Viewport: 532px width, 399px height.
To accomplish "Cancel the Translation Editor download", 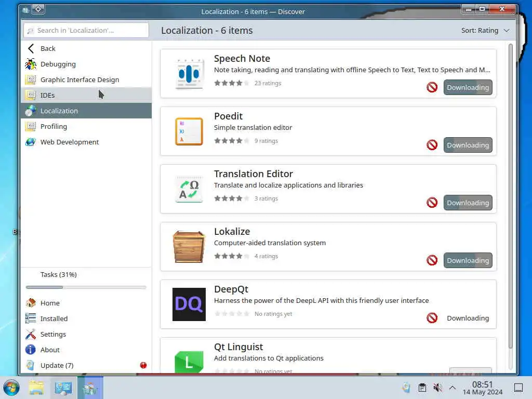I will coord(432,203).
